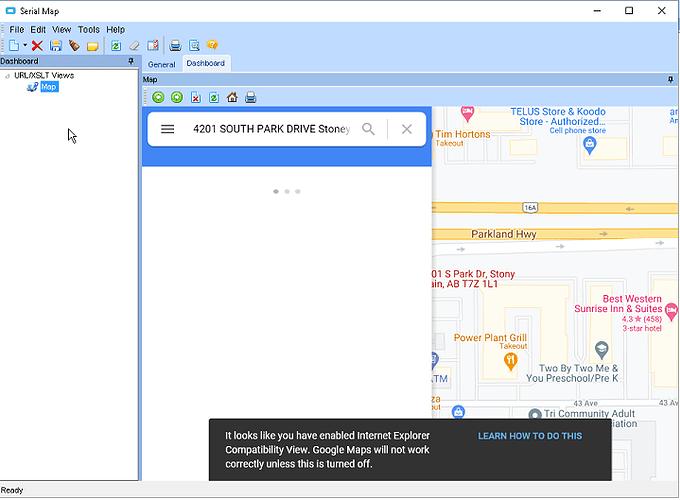Click the Save floppy disk icon
The image size is (680, 500).
[x=56, y=46]
